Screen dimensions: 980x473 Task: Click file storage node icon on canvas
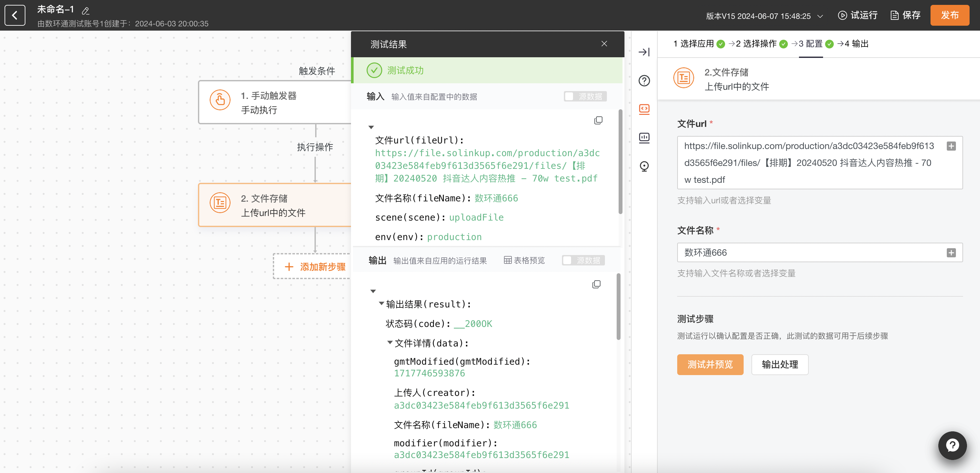tap(220, 203)
